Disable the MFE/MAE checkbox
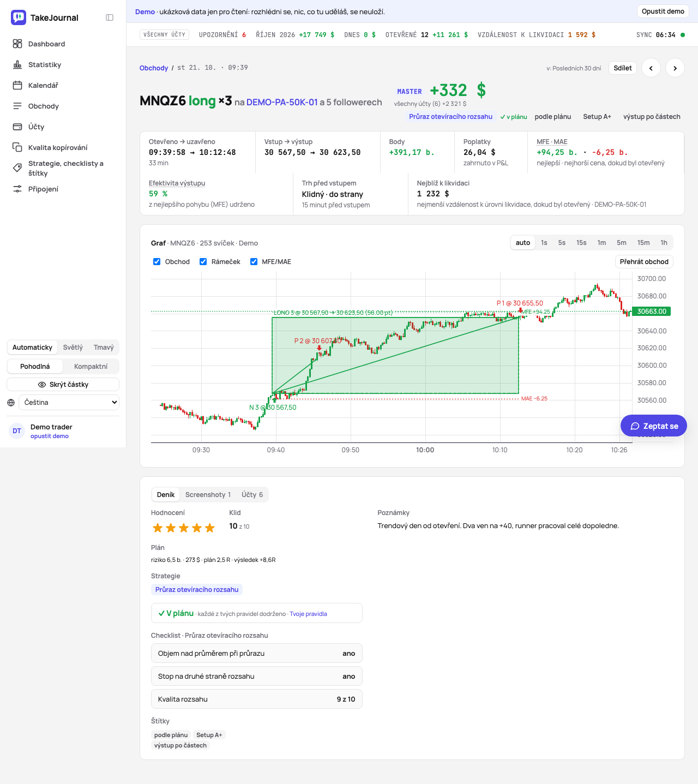The image size is (698, 784). coord(254,262)
